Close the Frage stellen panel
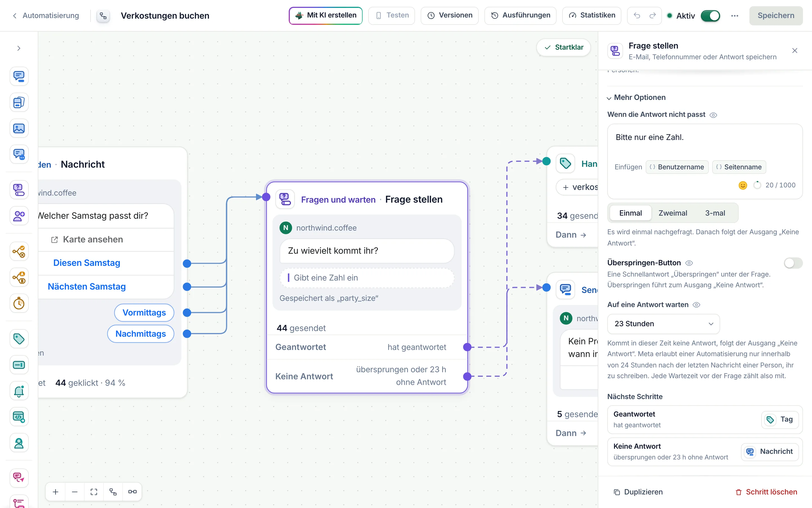This screenshot has height=508, width=812. pos(795,51)
